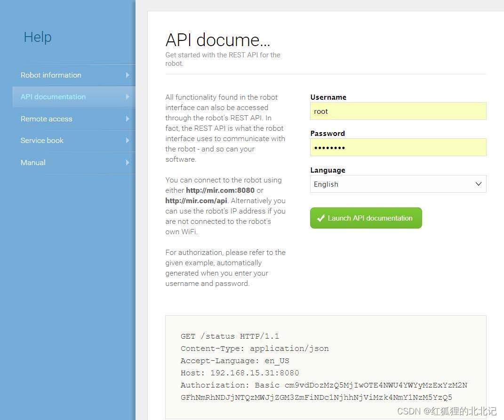504x420 pixels.
Task: Click the Username label
Action: click(328, 97)
